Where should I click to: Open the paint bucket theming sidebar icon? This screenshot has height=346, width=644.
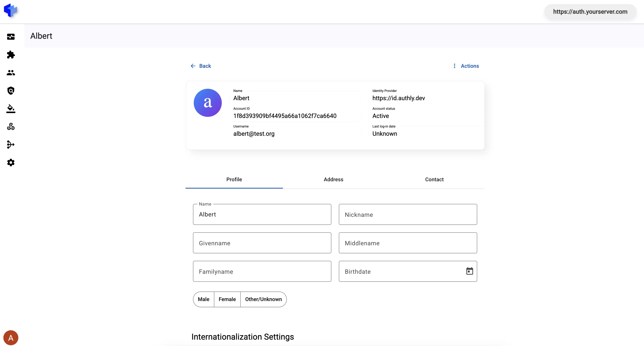(11, 109)
